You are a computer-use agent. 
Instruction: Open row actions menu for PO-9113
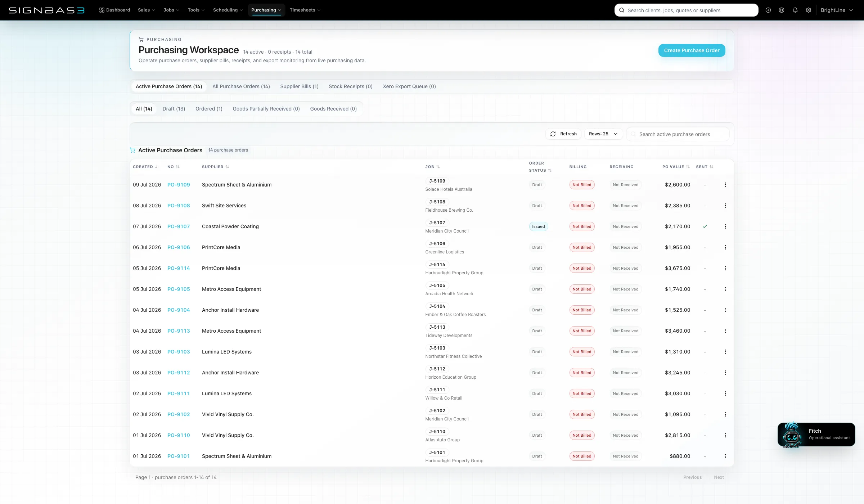[x=725, y=331]
